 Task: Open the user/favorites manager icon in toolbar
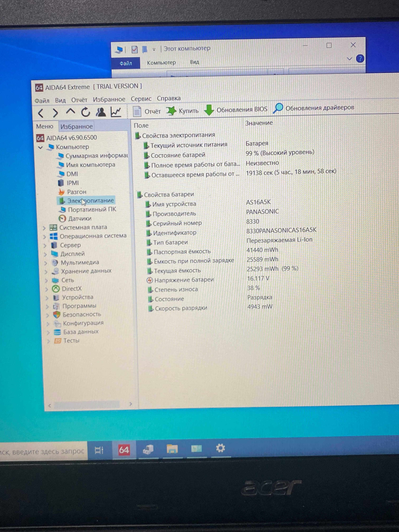pos(101,112)
